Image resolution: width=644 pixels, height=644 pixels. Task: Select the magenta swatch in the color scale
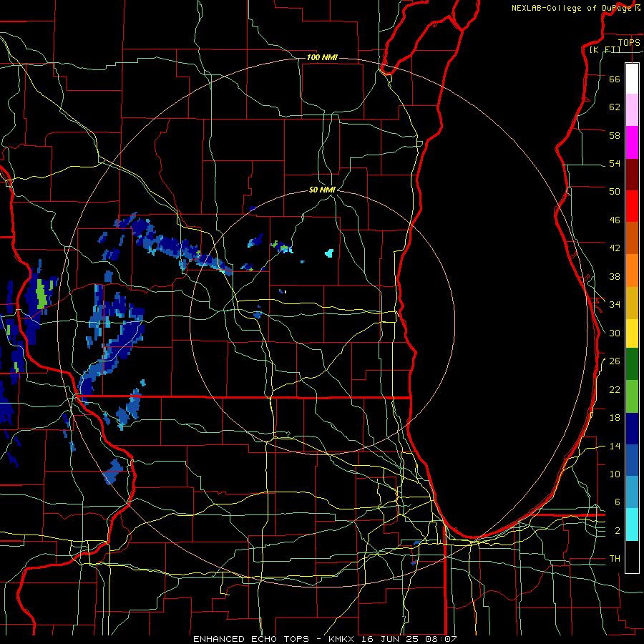(x=632, y=142)
